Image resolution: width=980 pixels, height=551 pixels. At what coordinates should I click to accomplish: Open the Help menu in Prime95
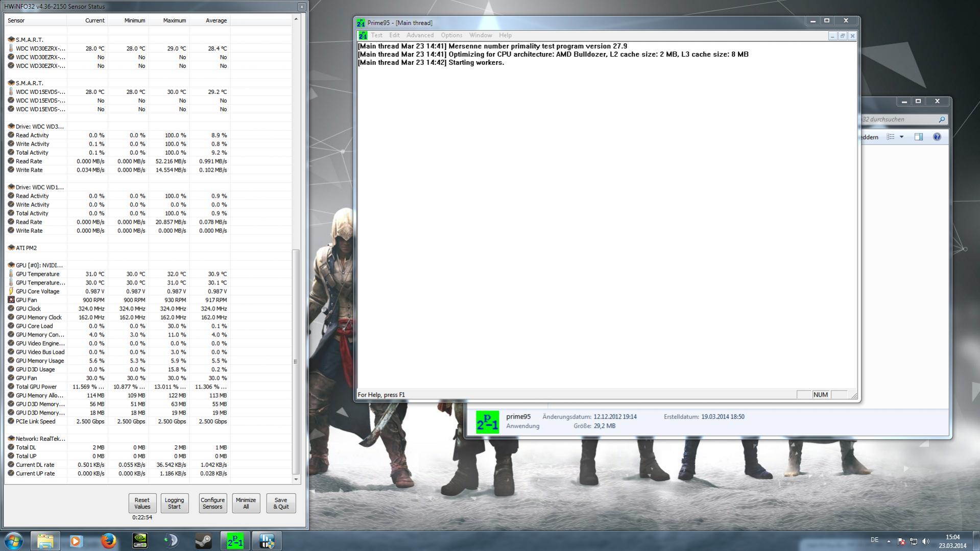pos(505,35)
